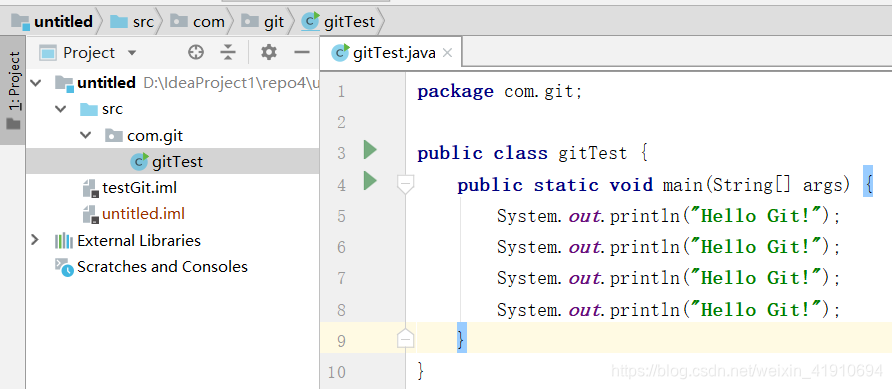Screen dimensions: 892x389
Task: Click the com breadcrumb in navigation bar
Action: [198, 22]
